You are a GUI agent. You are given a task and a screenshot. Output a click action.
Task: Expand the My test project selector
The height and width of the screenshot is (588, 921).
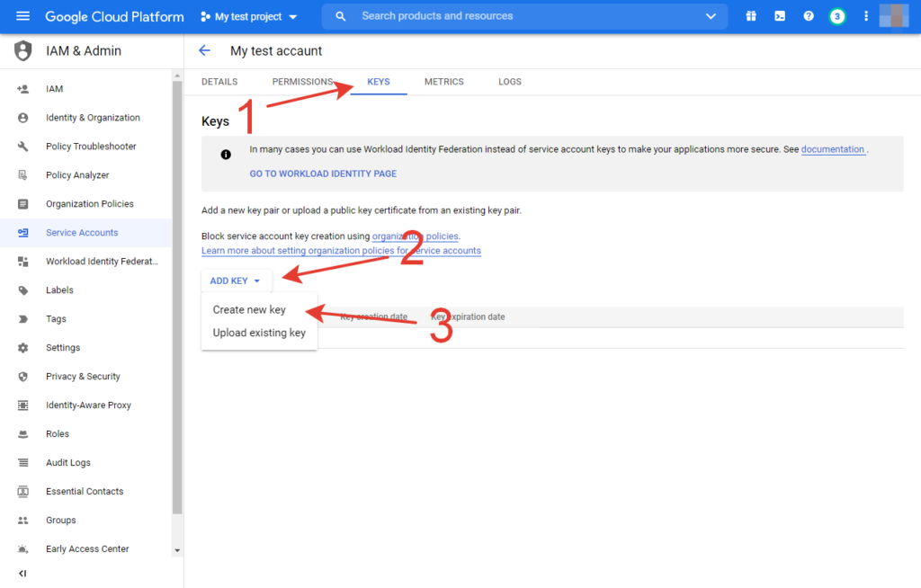click(249, 16)
